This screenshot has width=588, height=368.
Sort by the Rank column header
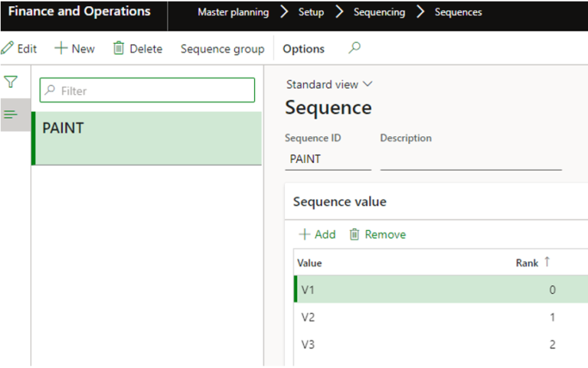527,262
